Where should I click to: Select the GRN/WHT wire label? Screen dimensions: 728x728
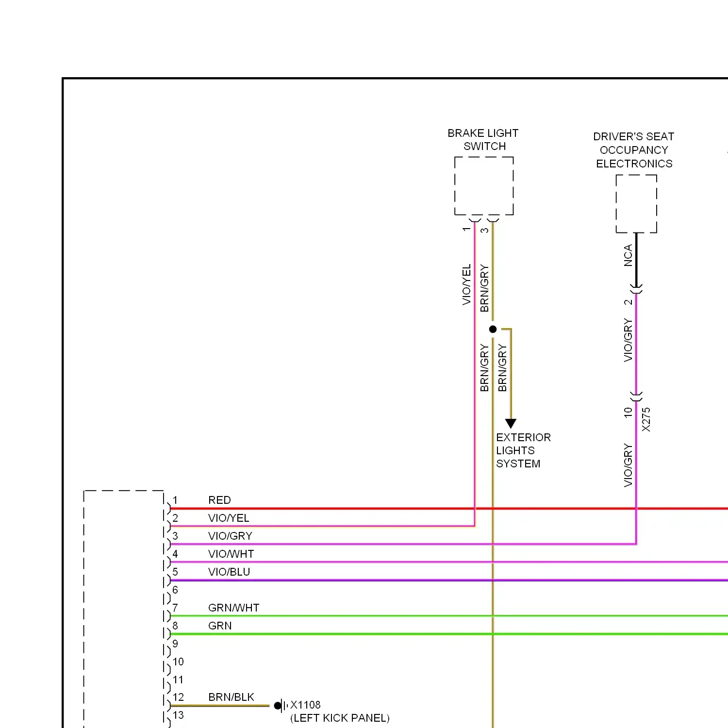(233, 608)
